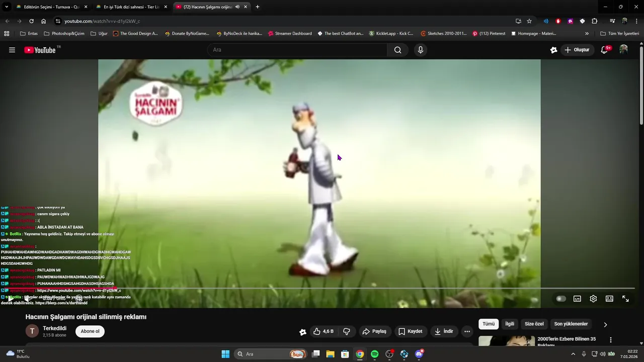Enter fullscreen on the video player

[625, 299]
